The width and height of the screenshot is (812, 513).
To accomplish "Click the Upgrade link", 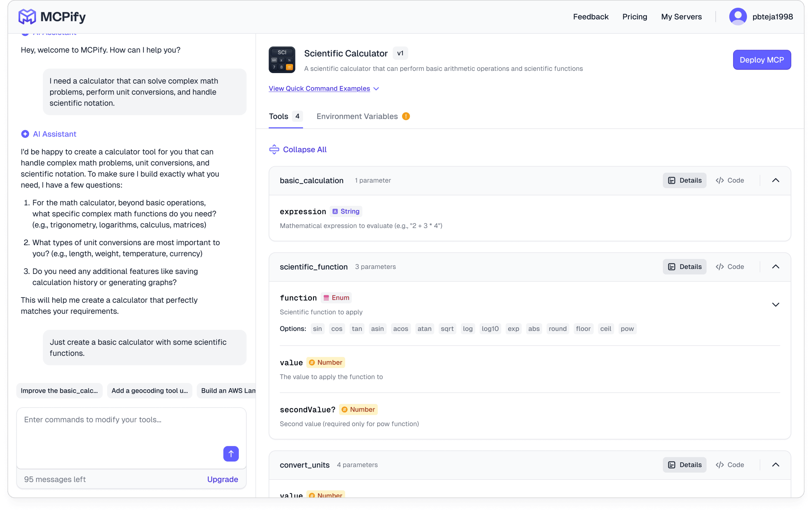I will pyautogui.click(x=222, y=479).
